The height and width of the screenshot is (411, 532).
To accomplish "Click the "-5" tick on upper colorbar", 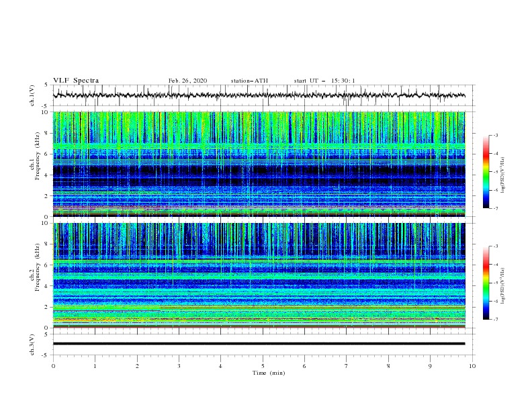I will (495, 172).
